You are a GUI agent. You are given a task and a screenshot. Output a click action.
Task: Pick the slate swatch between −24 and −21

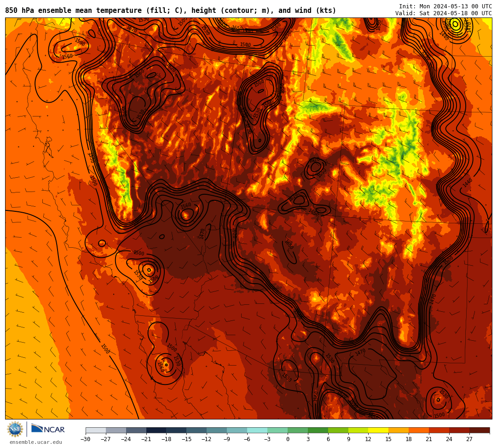[x=136, y=430]
